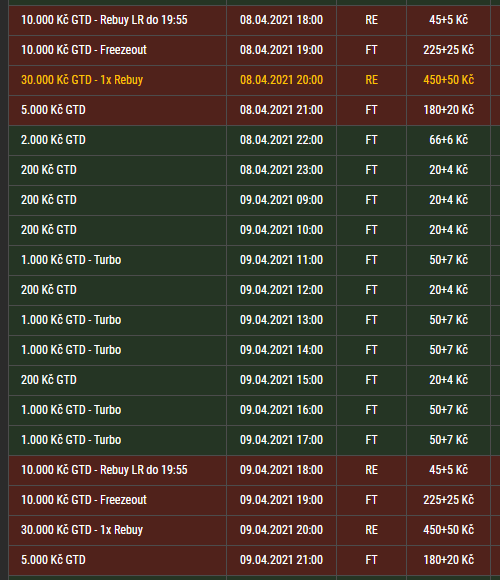This screenshot has width=500, height=580.
Task: Click the RE type for 08.04.2021 18:00
Action: 372,20
